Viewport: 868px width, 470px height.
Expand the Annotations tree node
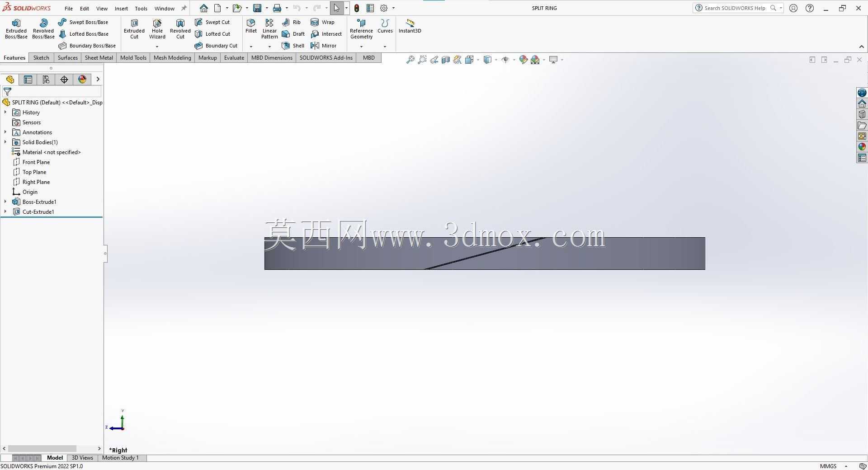(5, 132)
